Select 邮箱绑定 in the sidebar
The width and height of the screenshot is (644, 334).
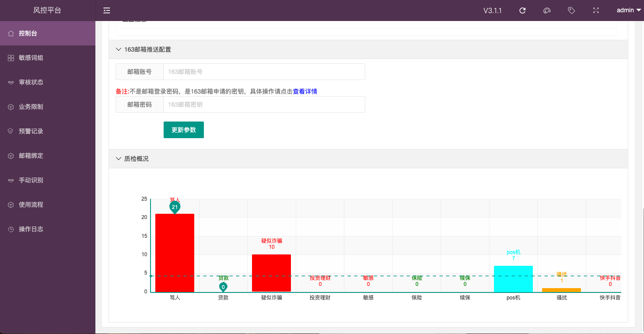(31, 156)
